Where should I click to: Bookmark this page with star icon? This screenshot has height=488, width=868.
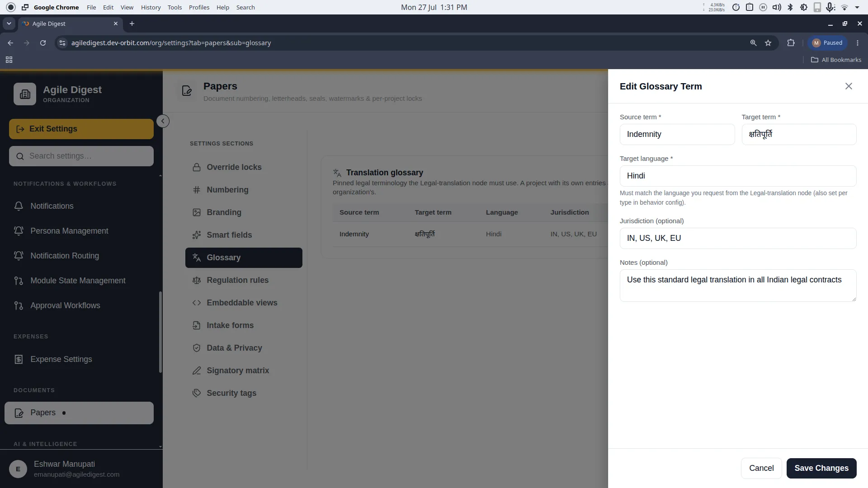click(768, 43)
